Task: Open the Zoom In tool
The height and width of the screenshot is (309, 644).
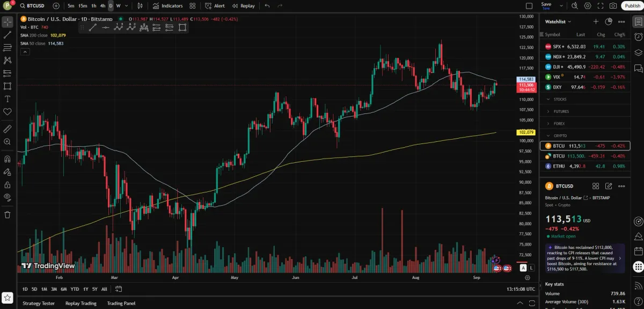Action: point(8,142)
